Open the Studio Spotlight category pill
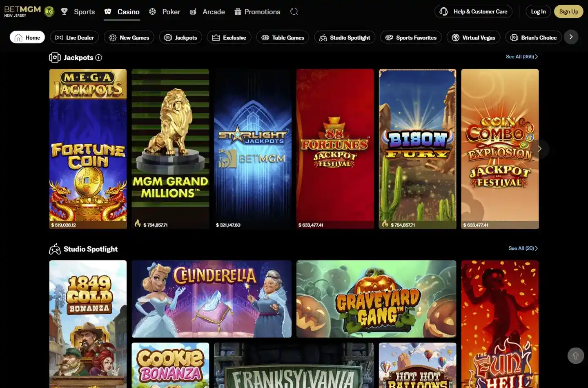Viewport: 588px width, 388px height. click(345, 37)
